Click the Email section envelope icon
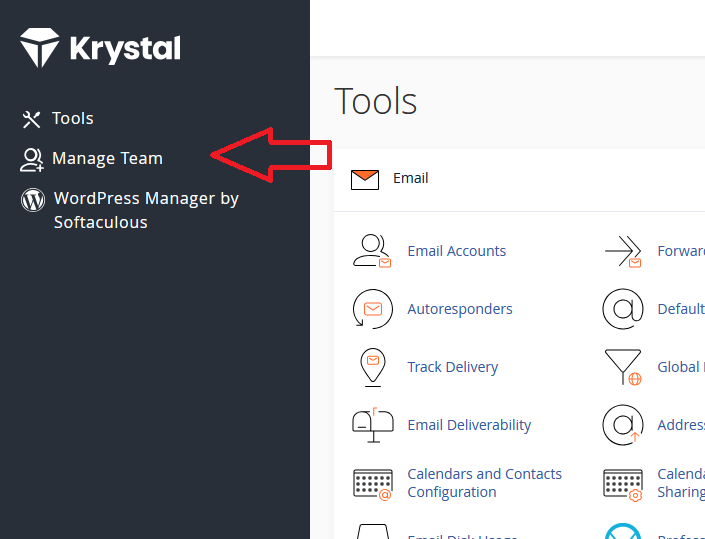Viewport: 705px width, 539px height. click(365, 180)
